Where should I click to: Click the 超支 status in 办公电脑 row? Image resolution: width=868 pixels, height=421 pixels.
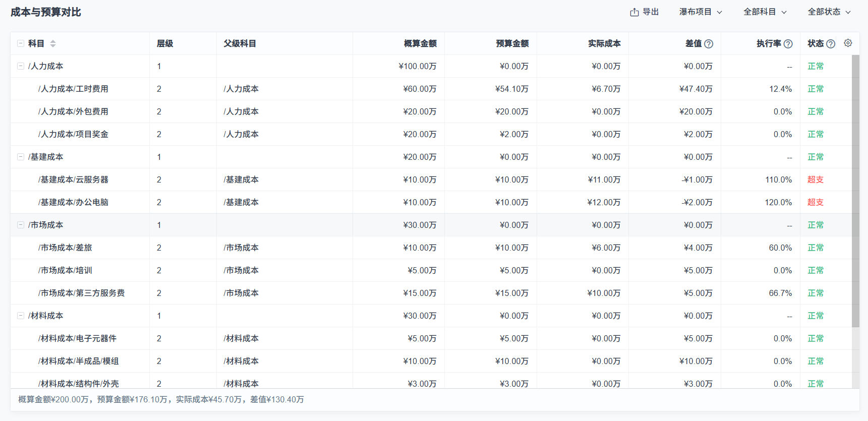pos(816,202)
